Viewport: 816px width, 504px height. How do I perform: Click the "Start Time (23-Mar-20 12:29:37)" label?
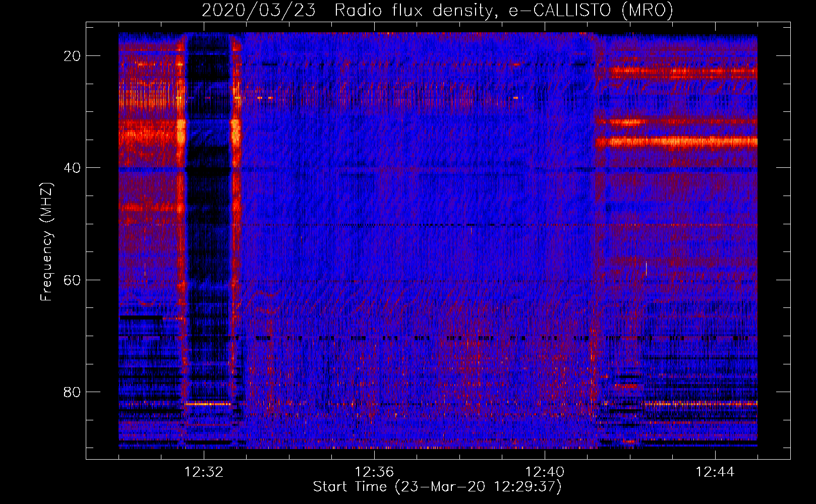click(x=437, y=487)
